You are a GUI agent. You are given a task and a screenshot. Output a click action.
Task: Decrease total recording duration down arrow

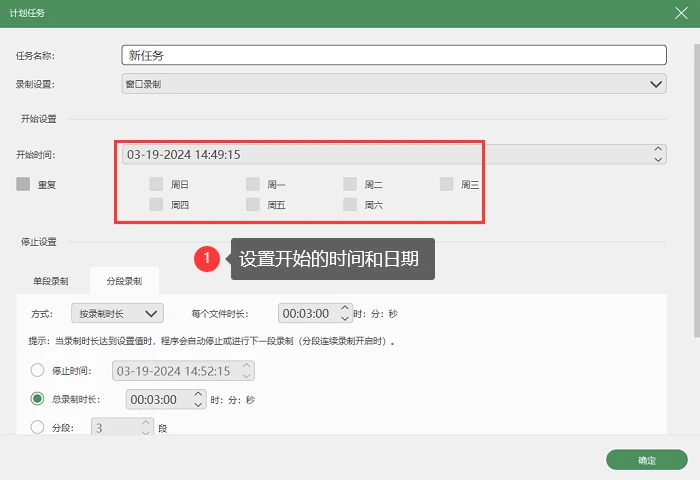pos(198,404)
